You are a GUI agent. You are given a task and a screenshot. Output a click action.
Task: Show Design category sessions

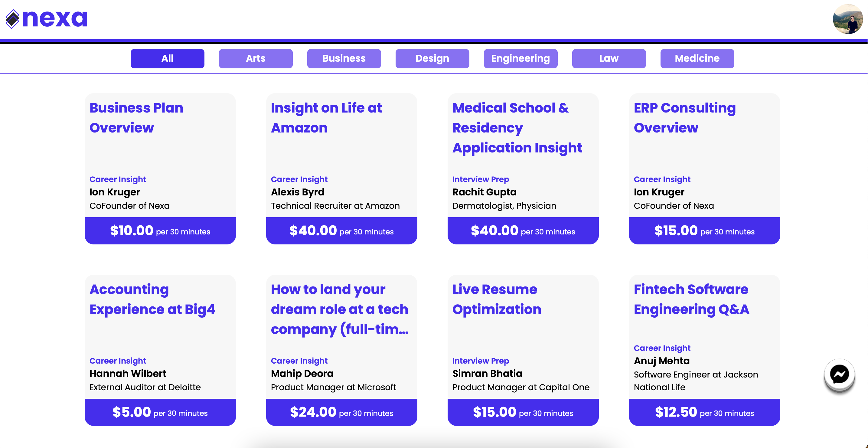pyautogui.click(x=432, y=58)
